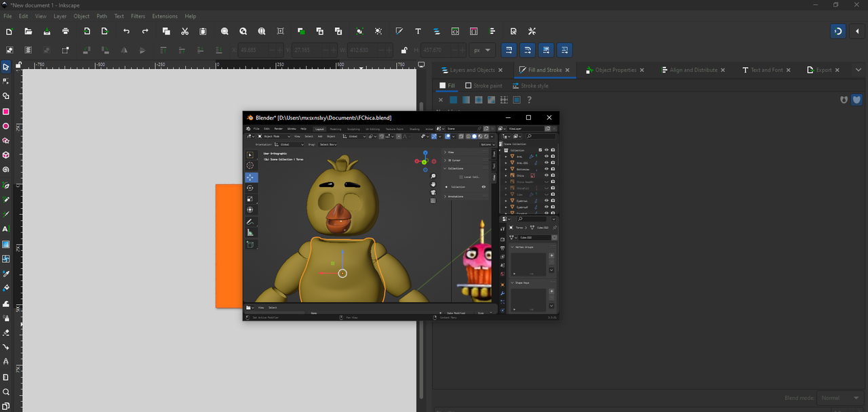868x412 pixels.
Task: Click the orange rectangle on canvas
Action: pos(229,246)
